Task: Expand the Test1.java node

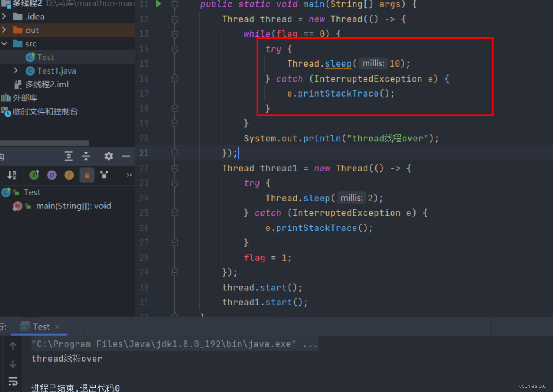Action: (x=16, y=71)
